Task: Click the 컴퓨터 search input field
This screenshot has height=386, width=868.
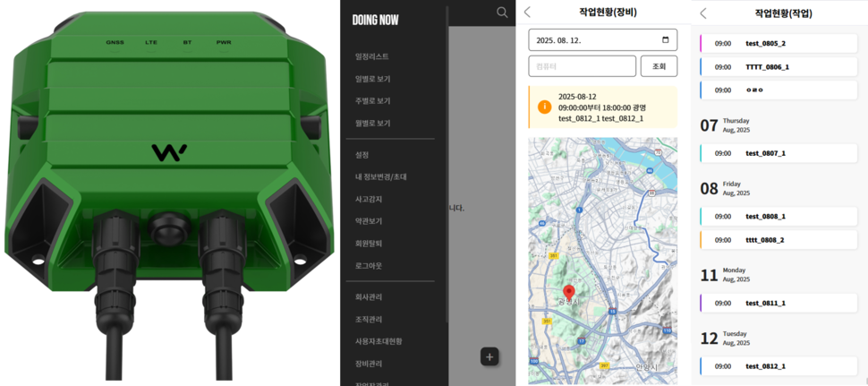Action: (x=582, y=66)
